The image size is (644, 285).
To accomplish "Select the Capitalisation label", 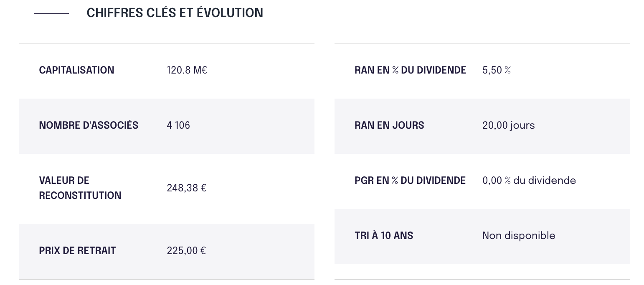I will tap(76, 70).
